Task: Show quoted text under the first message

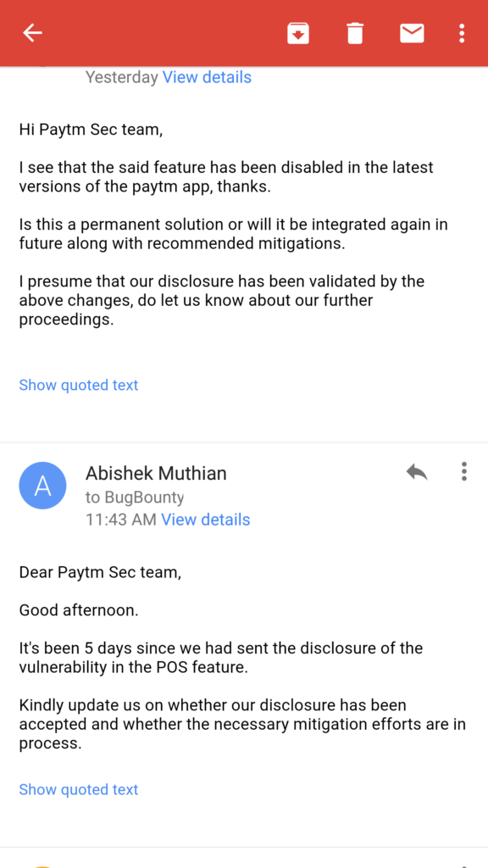Action: 79,385
